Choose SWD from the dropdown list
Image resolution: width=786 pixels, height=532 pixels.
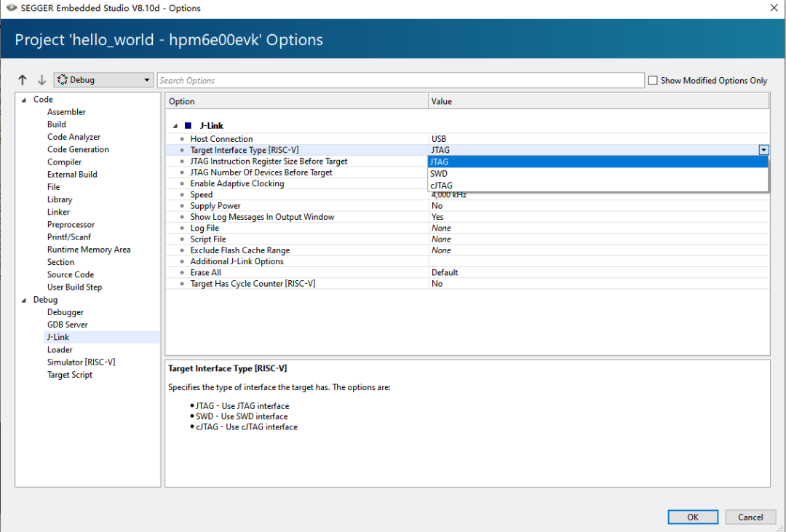point(598,173)
